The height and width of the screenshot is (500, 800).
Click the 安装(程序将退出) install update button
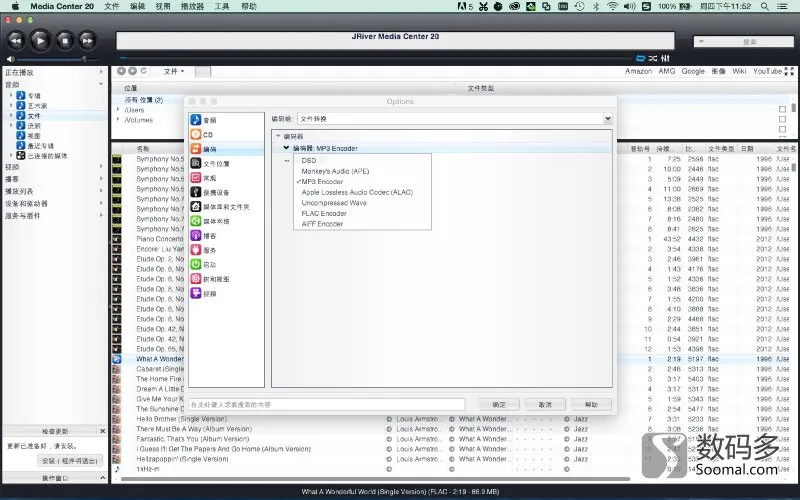click(x=69, y=461)
